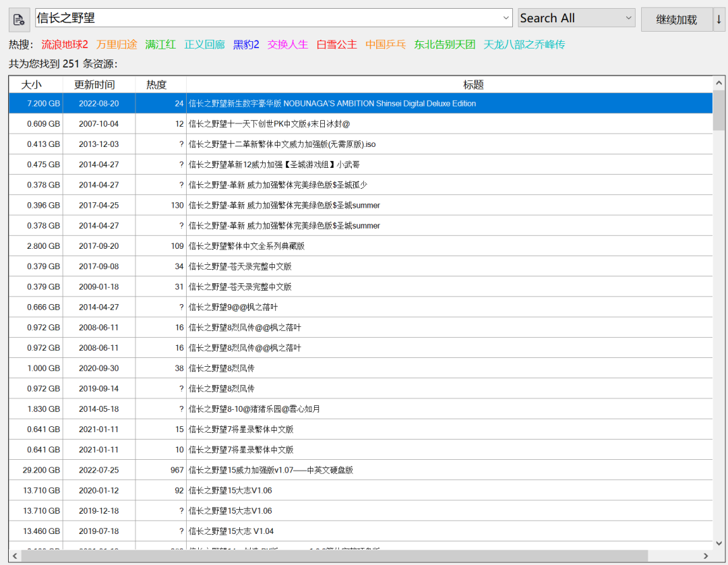Click the 2014-05-18 date cell
The height and width of the screenshot is (565, 728).
click(99, 409)
